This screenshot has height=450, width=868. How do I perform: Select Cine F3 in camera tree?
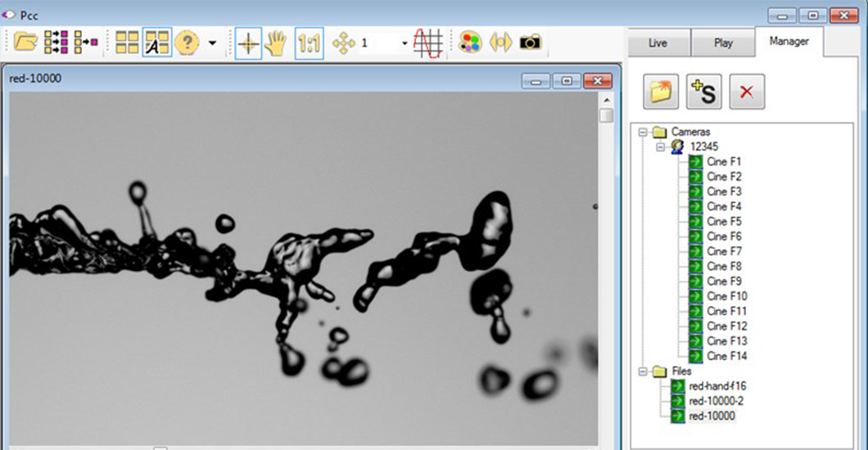click(x=724, y=191)
